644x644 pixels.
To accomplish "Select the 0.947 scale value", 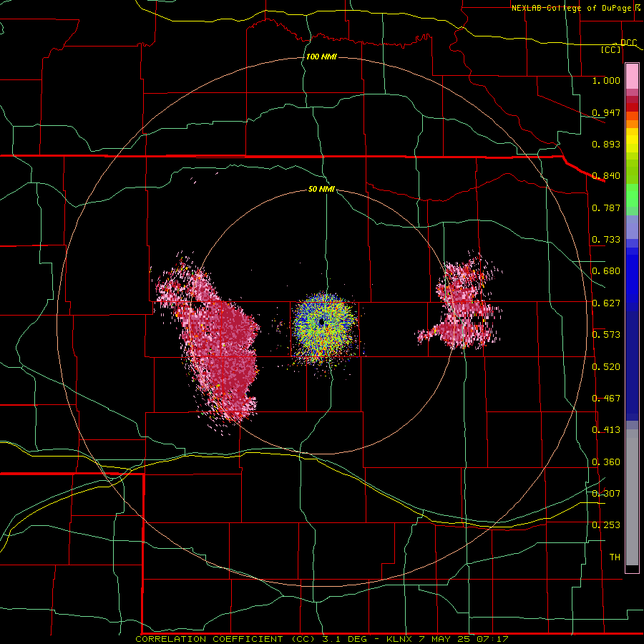I will (x=606, y=112).
